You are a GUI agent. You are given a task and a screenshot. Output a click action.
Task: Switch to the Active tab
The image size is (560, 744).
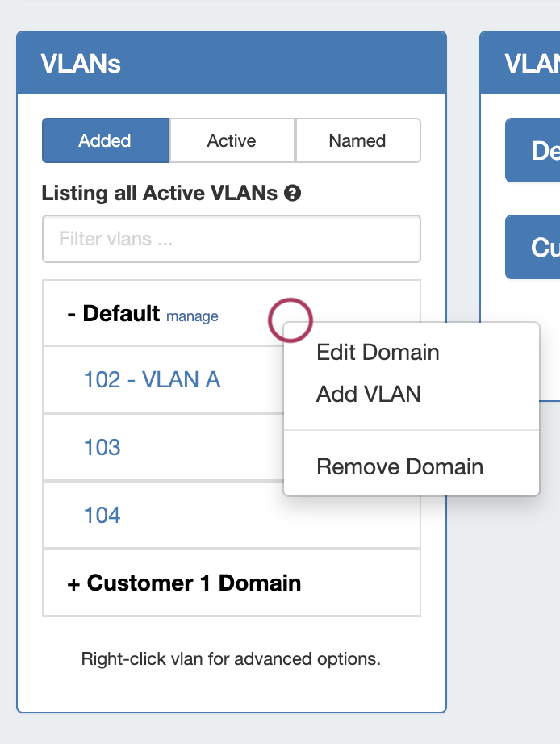[232, 140]
